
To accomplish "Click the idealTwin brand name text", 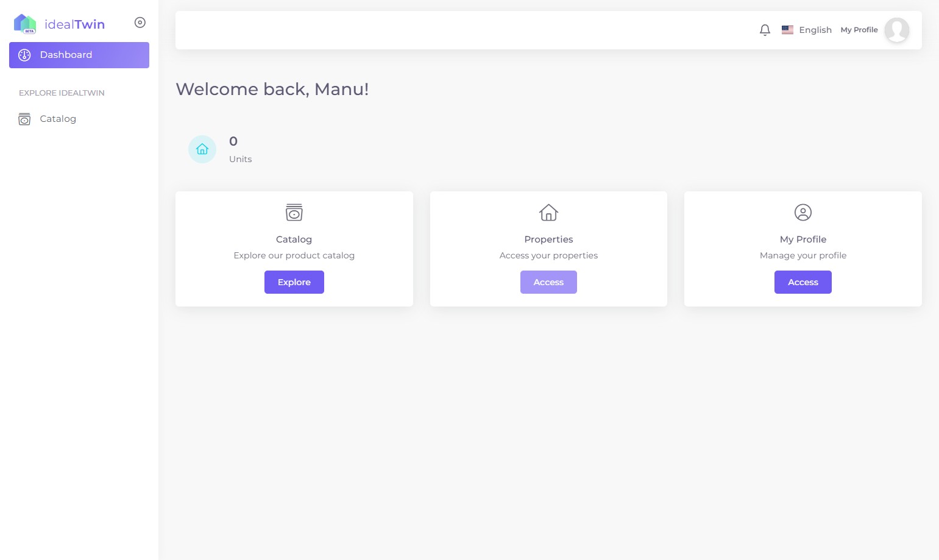I will tap(74, 24).
